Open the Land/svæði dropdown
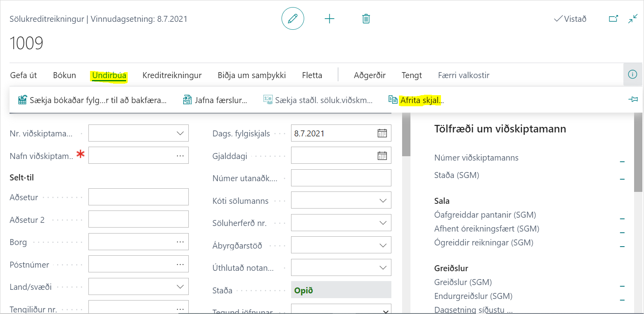 point(180,287)
